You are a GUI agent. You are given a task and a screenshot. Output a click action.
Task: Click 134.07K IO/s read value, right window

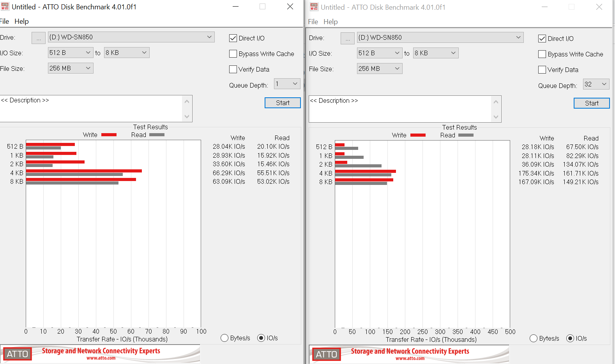pos(580,164)
